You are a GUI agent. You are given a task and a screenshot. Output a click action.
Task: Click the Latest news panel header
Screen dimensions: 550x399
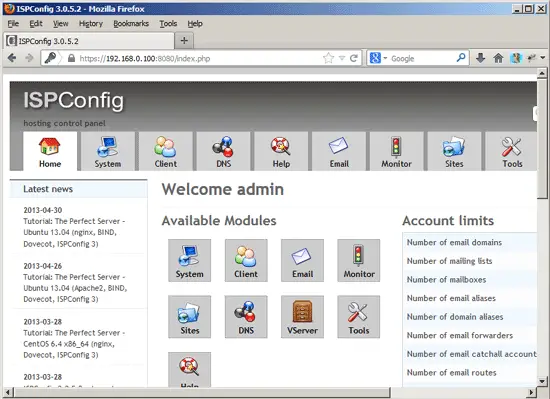(x=78, y=189)
